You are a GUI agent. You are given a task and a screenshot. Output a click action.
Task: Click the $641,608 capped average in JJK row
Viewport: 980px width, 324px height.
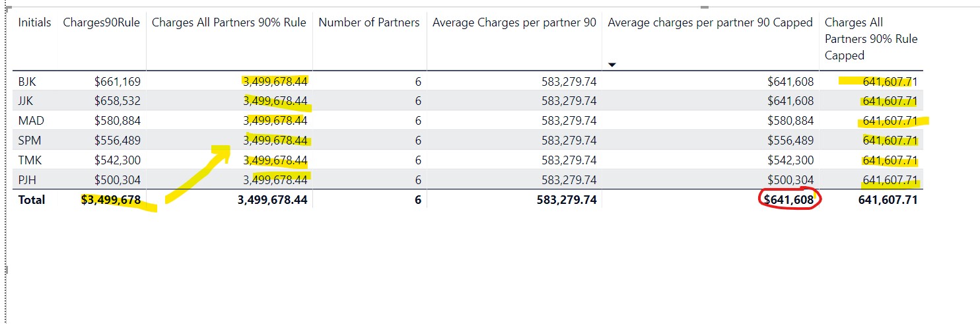pos(790,101)
